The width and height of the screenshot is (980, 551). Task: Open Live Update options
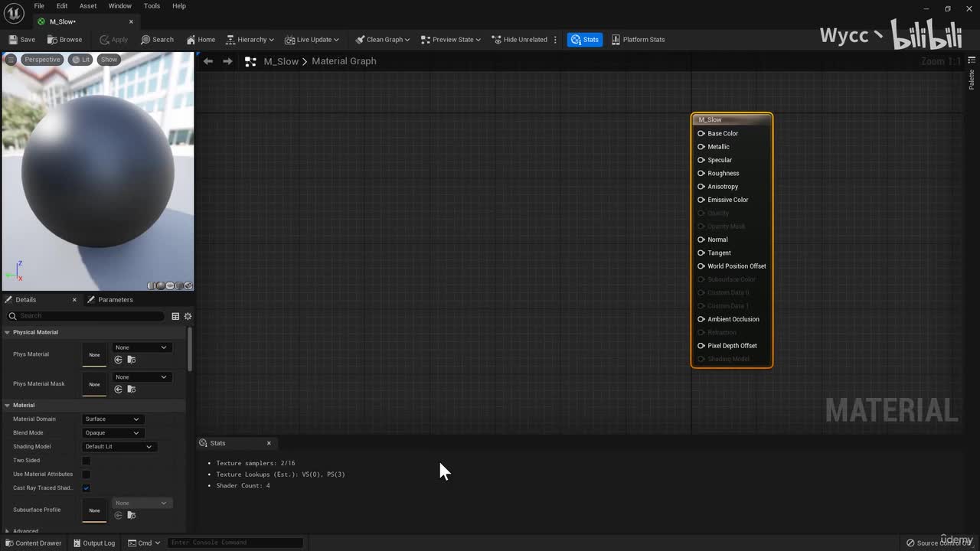312,40
